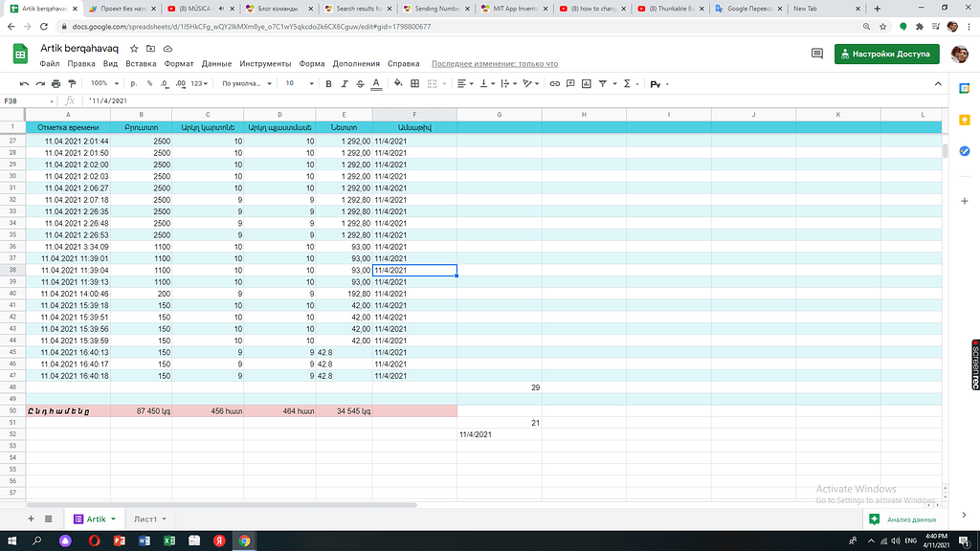Open the cell Borders tool

click(x=414, y=84)
